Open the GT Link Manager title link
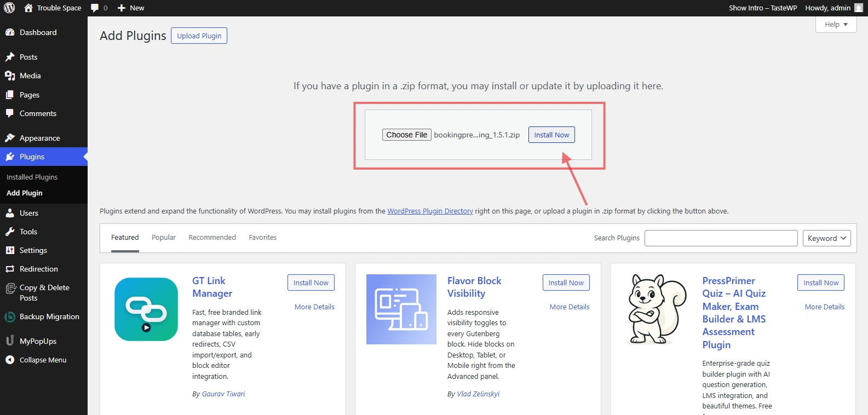The image size is (868, 415). coord(212,287)
